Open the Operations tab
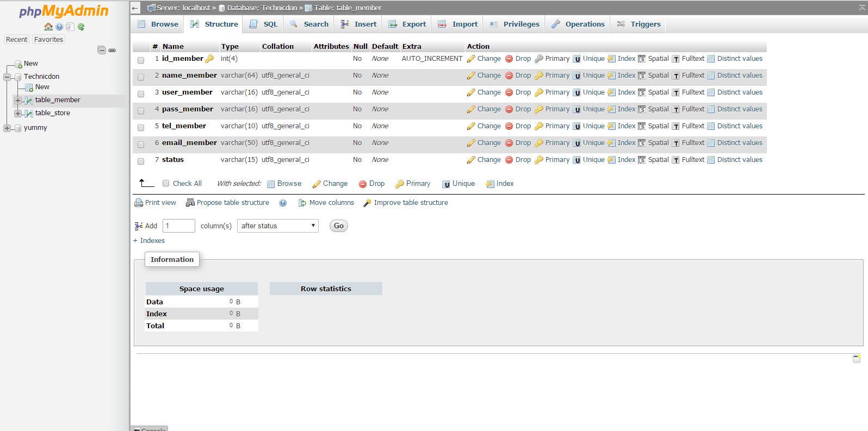The image size is (868, 431). click(578, 24)
